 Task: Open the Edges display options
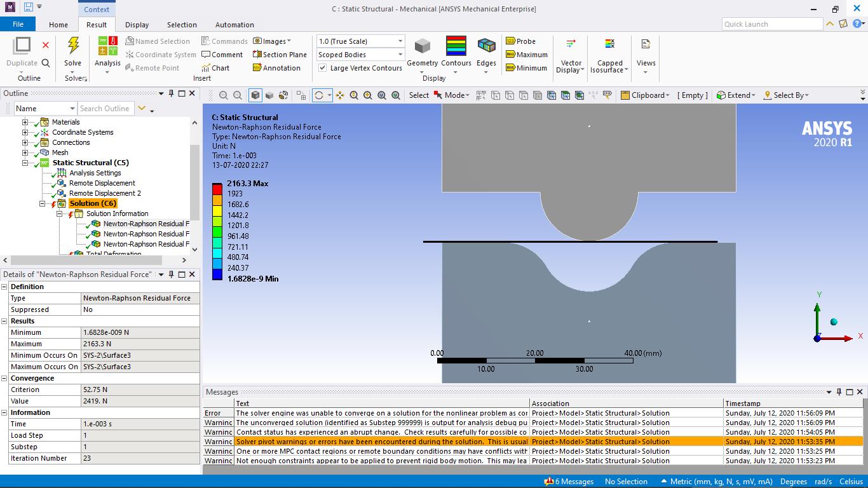(486, 46)
